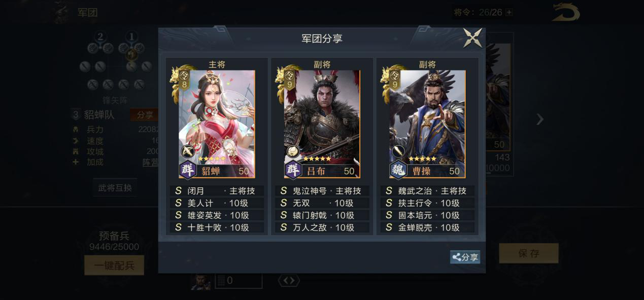
Task: Click the dragon back icon at the top right
Action: [x=566, y=13]
